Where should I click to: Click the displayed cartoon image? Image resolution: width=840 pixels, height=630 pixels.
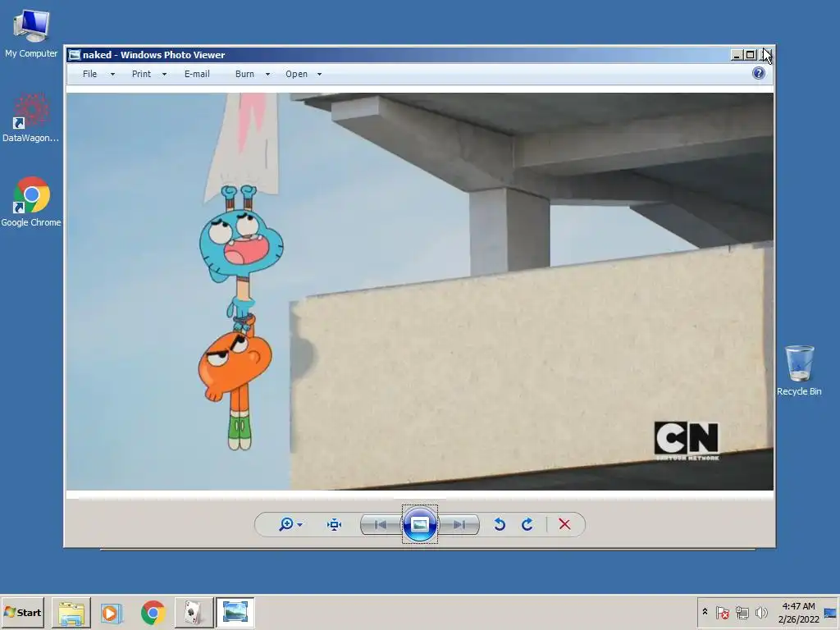coord(419,291)
